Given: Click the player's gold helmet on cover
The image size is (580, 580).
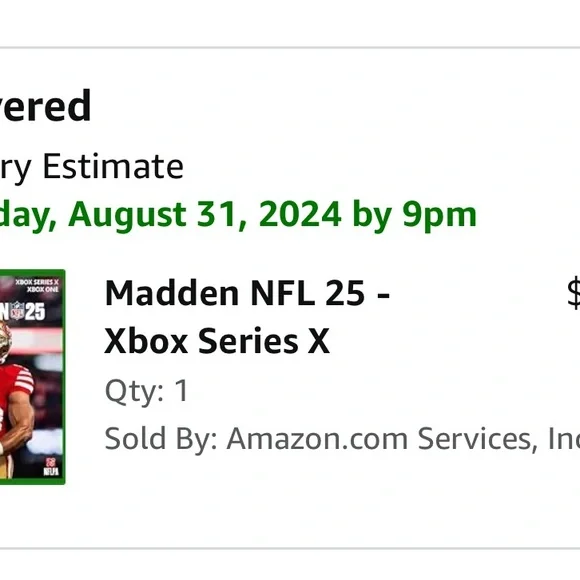Looking at the screenshot, I should pyautogui.click(x=4, y=342).
